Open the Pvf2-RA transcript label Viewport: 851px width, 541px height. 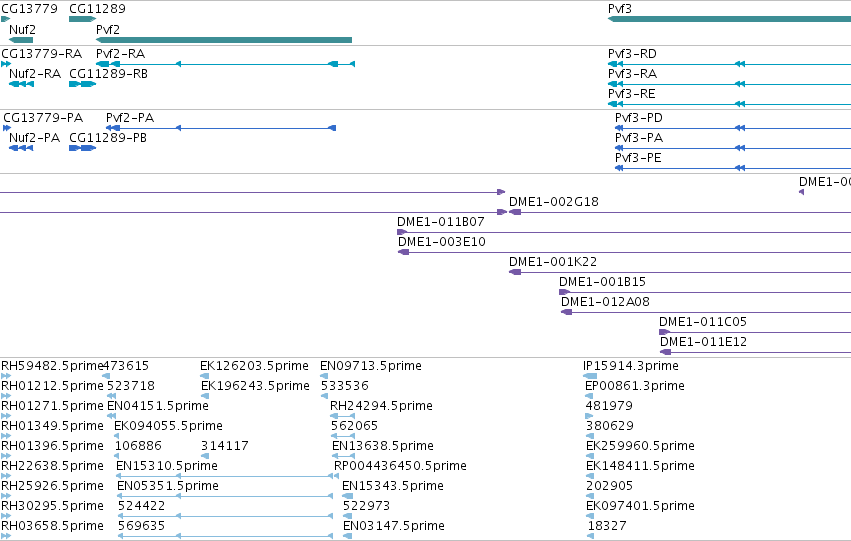[120, 54]
